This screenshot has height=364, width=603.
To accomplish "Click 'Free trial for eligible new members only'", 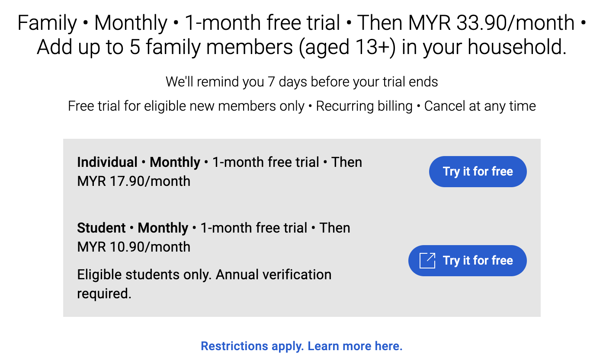I will pos(186,106).
